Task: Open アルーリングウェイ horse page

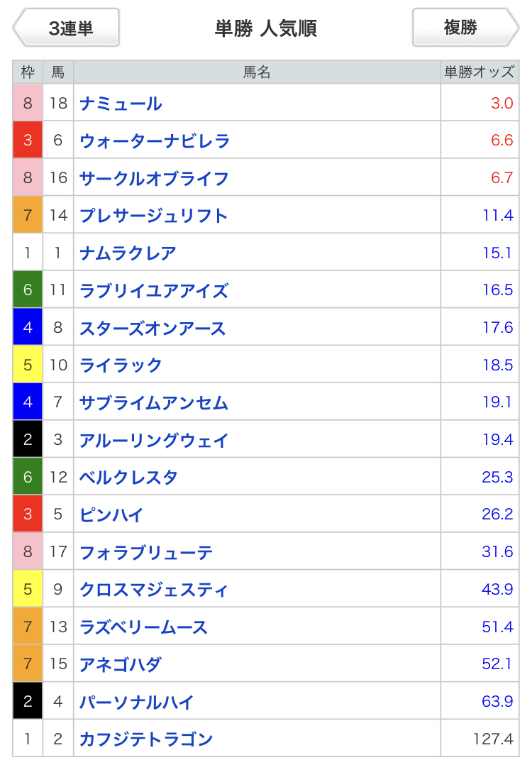Action: click(154, 440)
